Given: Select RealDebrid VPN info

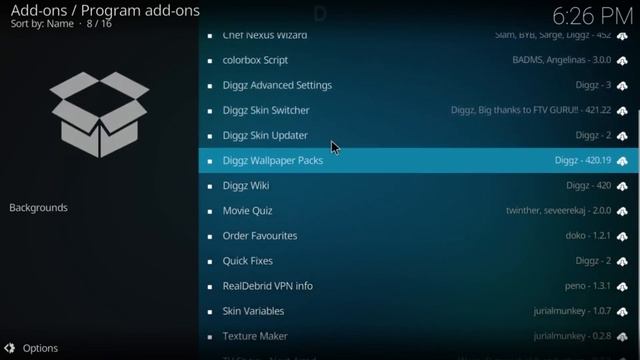Looking at the screenshot, I should 418,286.
